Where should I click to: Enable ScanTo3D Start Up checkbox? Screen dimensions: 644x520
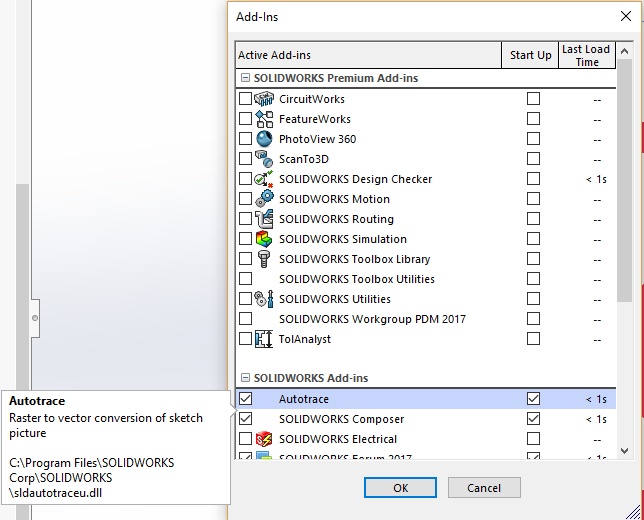[533, 159]
